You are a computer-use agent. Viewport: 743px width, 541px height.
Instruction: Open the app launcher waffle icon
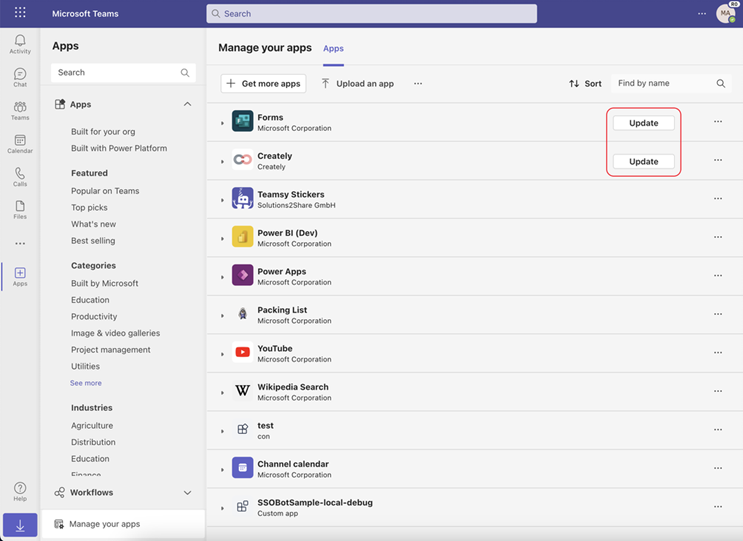[x=20, y=12]
